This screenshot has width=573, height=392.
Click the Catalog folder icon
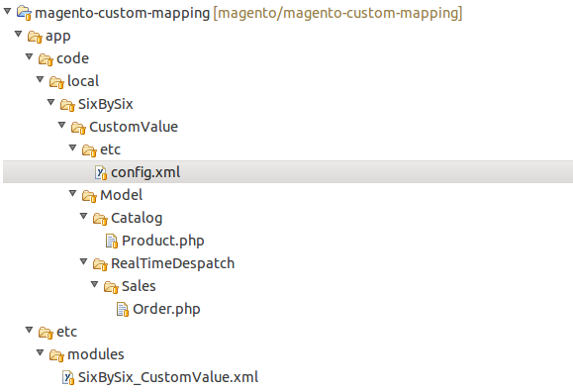pyautogui.click(x=100, y=219)
